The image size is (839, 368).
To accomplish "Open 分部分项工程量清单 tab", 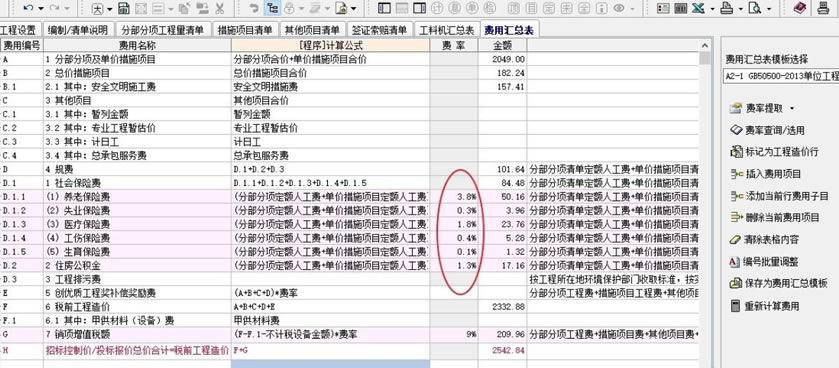I will 162,30.
